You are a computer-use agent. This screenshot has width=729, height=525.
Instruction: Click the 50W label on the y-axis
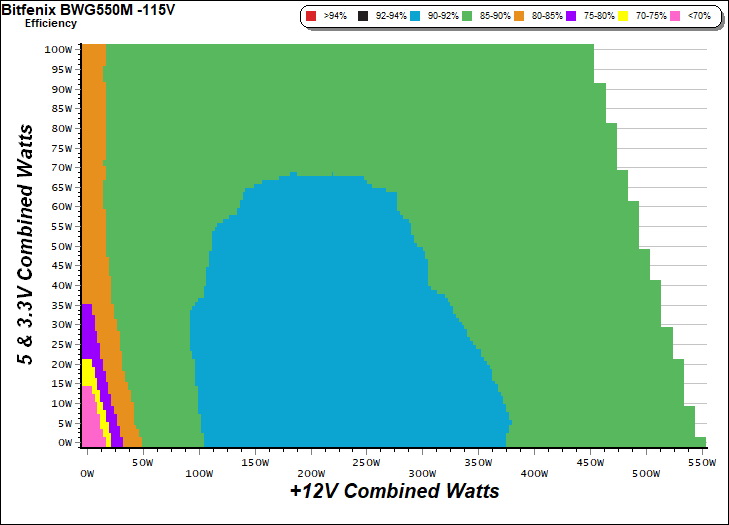click(x=61, y=246)
